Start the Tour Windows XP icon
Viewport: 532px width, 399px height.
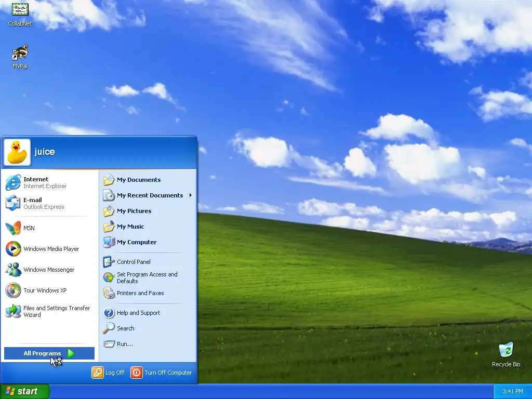13,290
